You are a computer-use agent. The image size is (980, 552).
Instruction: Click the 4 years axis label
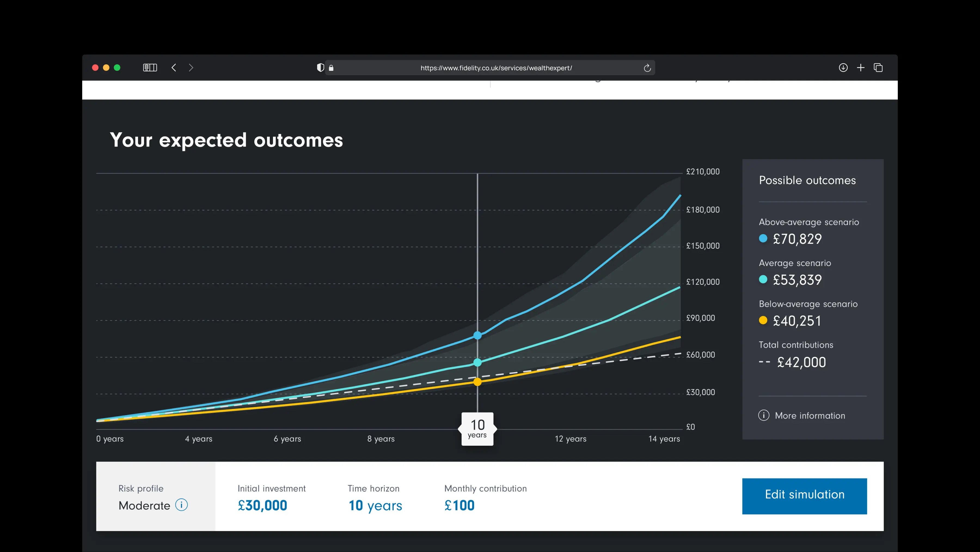coord(199,439)
